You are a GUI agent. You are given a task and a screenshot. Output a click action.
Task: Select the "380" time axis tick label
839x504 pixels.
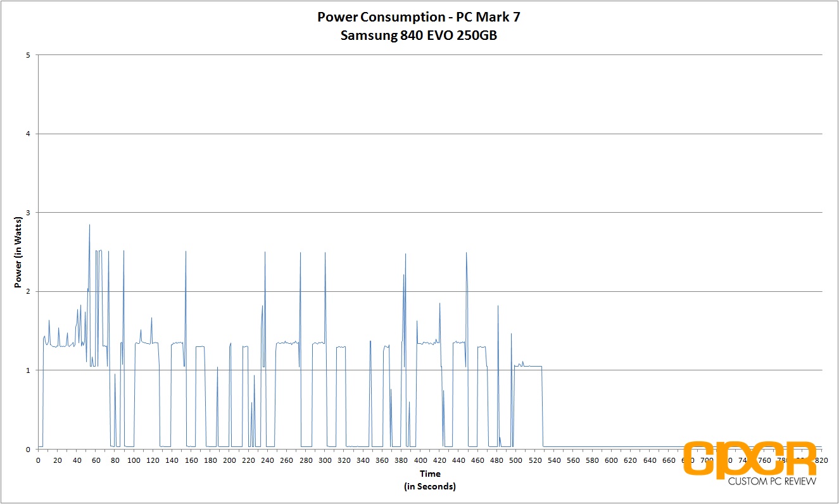coord(401,460)
